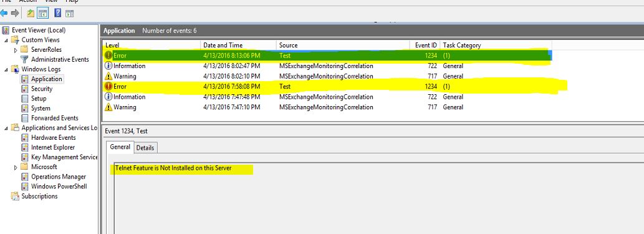Select ServerRoles label under Custom Views
644x234 pixels.
pos(46,50)
